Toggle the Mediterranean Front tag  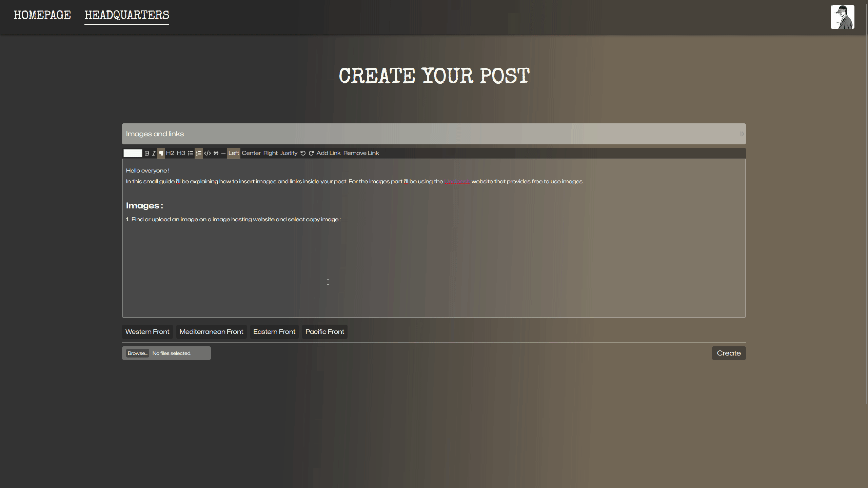211,332
